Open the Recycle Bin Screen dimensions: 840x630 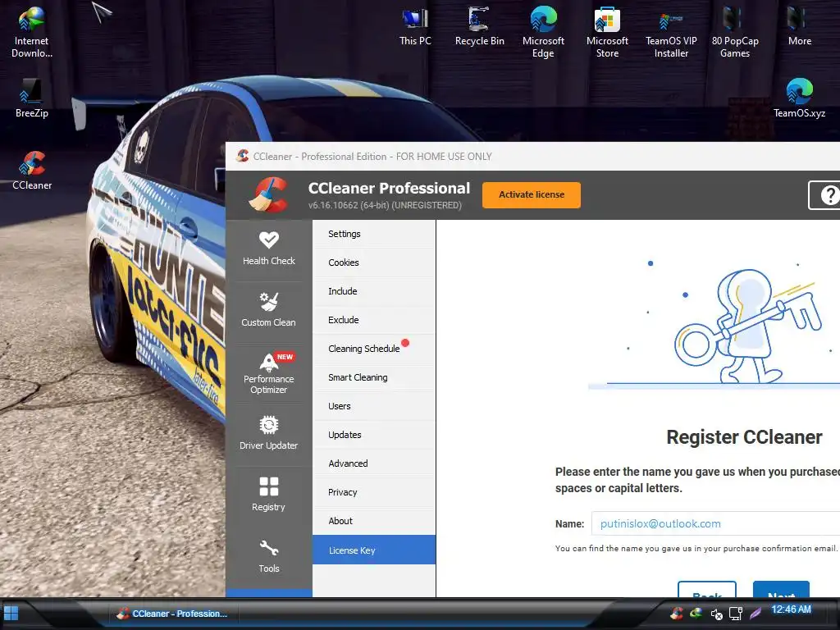[479, 25]
